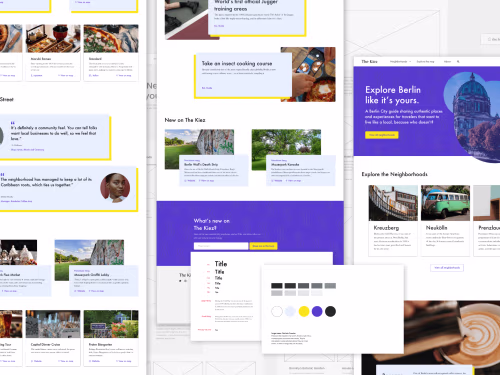Viewport: 500px width, 375px height.
Task: Click yellow subscribe button beside email field
Action: [x=263, y=246]
